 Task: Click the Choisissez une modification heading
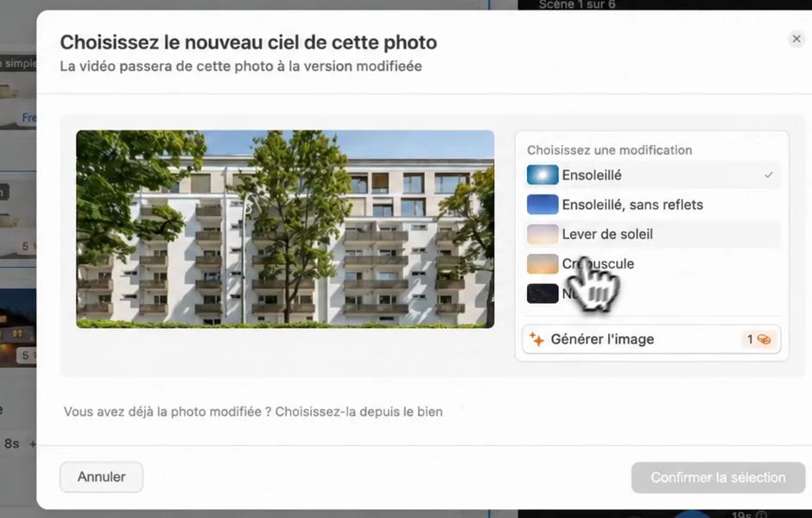coord(610,150)
